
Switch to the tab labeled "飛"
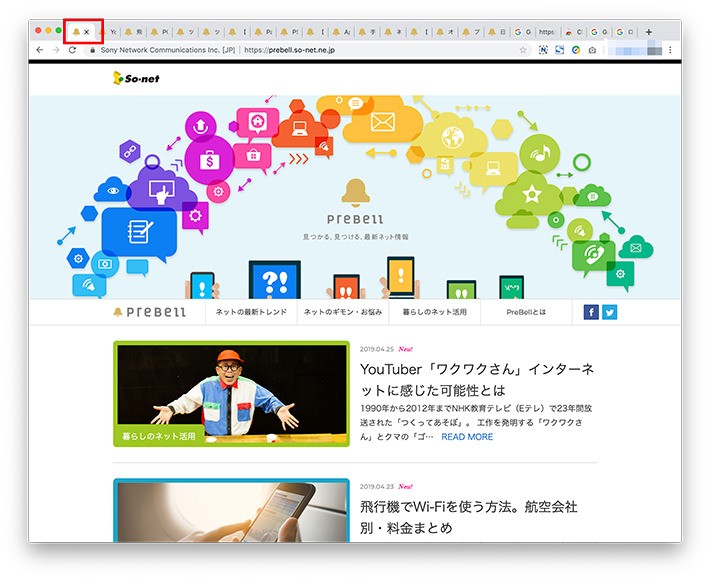coord(134,32)
